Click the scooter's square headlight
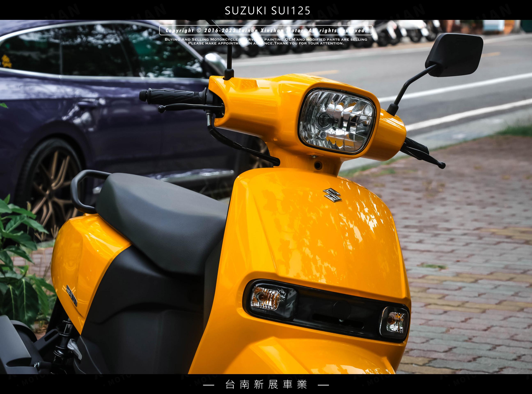Image resolution: width=532 pixels, height=394 pixels. [338, 122]
